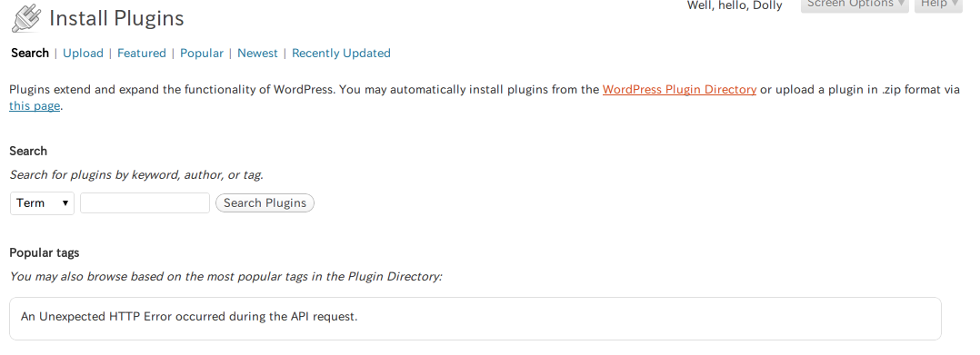Switch to the Featured tab
The image size is (980, 355).
tap(142, 53)
